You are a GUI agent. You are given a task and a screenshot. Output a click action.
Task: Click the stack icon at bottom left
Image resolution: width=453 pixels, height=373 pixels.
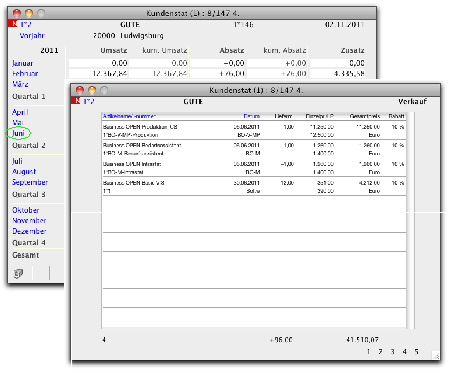(x=19, y=274)
